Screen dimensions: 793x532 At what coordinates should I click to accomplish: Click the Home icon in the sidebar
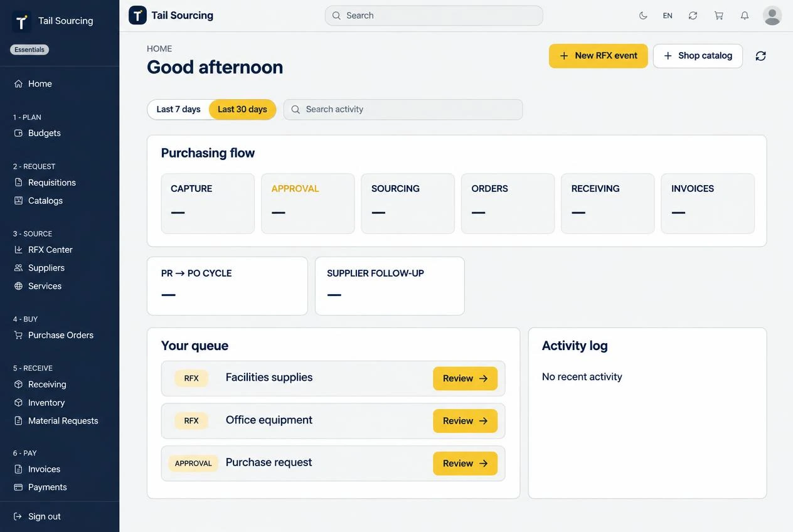(x=18, y=83)
